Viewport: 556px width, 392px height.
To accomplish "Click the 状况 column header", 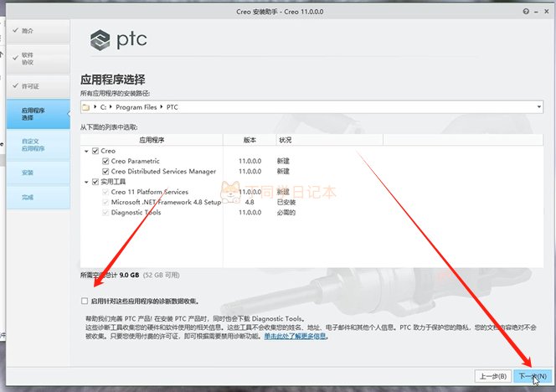I will 330,140.
